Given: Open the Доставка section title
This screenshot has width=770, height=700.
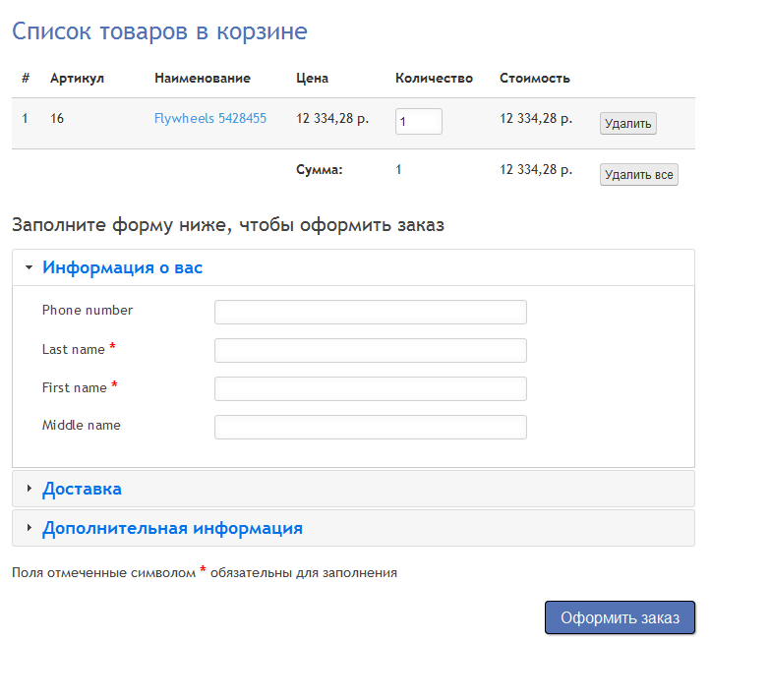Looking at the screenshot, I should (82, 489).
